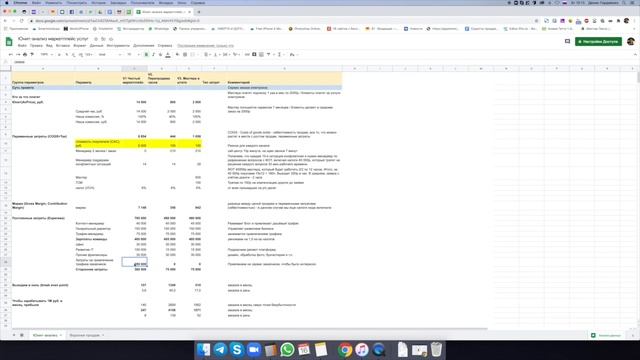Switch to the Юнит анализ sheet tab

click(47, 335)
